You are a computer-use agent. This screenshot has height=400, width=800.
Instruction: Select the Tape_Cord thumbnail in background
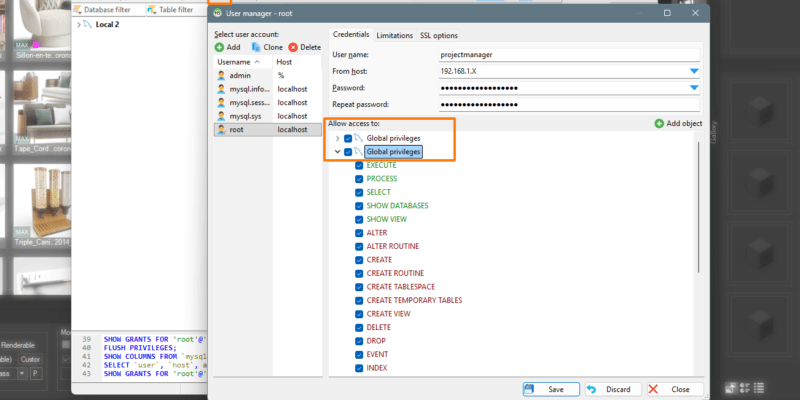pos(42,110)
